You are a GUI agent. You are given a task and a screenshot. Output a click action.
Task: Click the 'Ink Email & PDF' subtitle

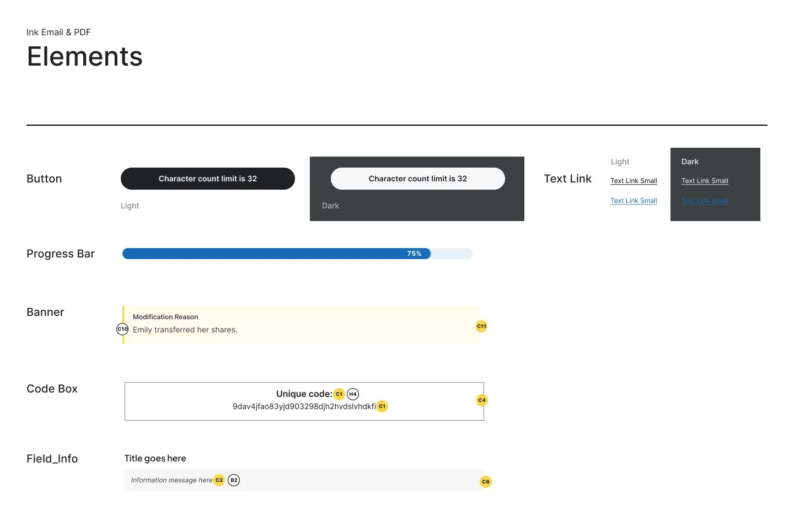pos(58,32)
